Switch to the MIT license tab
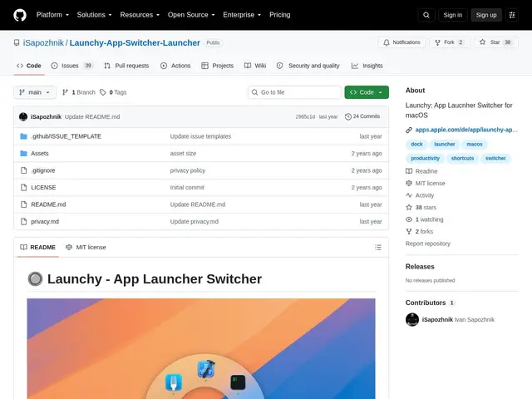This screenshot has height=399, width=532. pyautogui.click(x=86, y=248)
